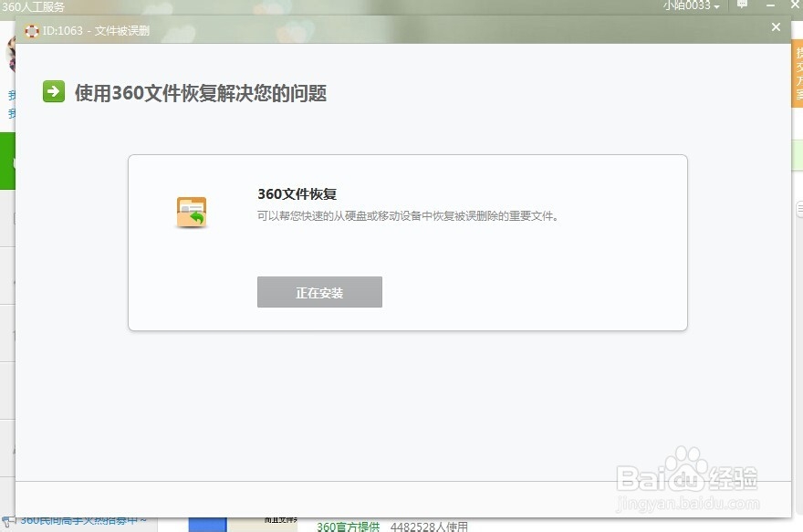Click the green arrow icon beside the heading
803x532 pixels.
point(54,91)
